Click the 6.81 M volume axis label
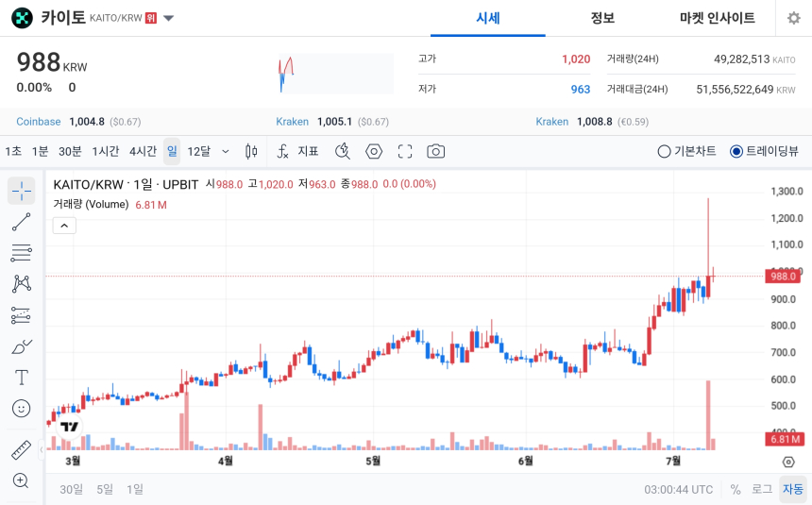 coord(785,439)
